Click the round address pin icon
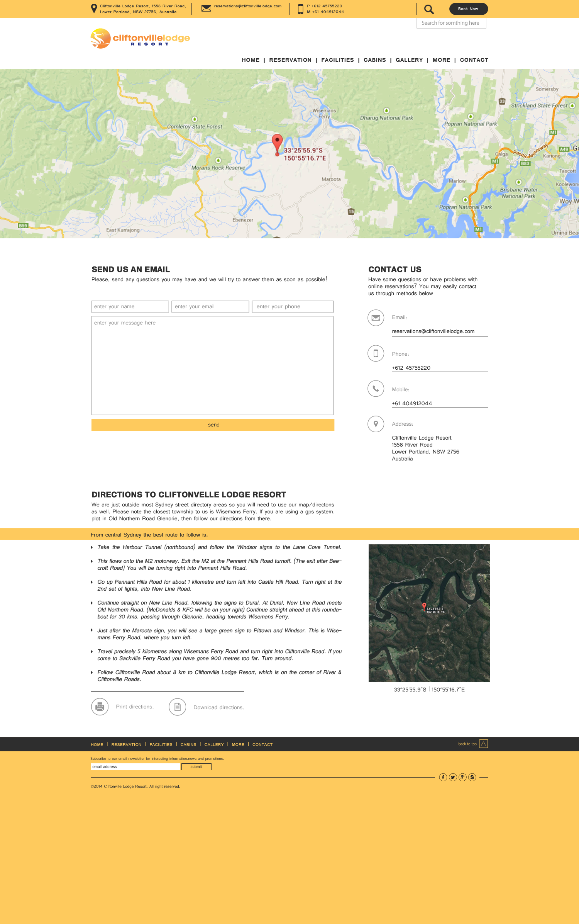579x924 pixels. click(376, 424)
